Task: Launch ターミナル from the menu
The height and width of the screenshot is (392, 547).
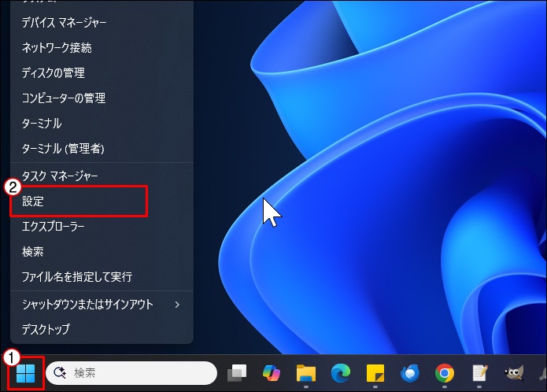Action: [x=102, y=124]
